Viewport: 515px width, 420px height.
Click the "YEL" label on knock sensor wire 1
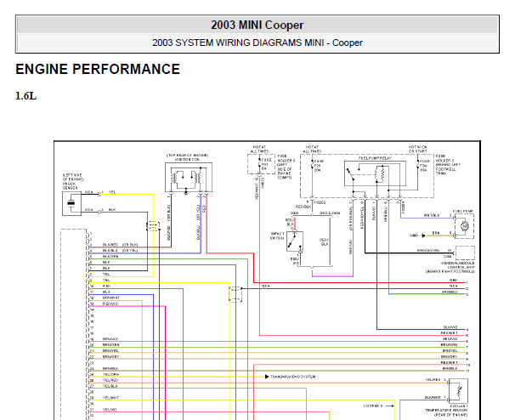click(112, 192)
